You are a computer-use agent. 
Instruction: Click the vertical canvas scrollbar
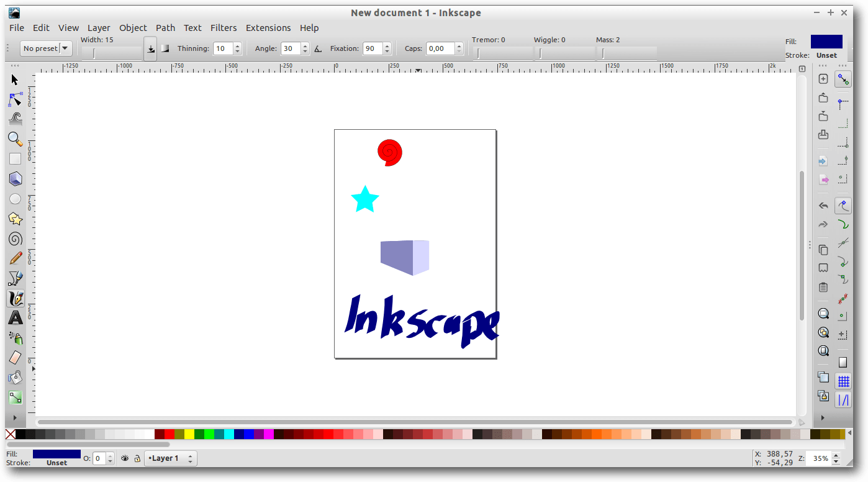pos(802,246)
